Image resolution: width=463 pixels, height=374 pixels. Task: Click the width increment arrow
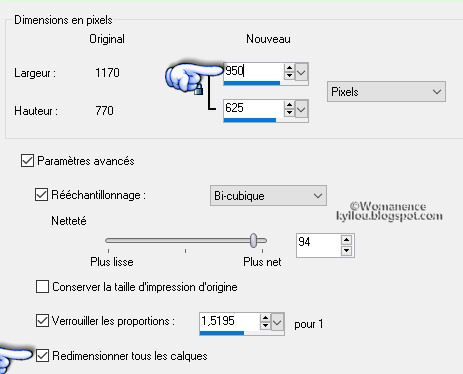[289, 68]
